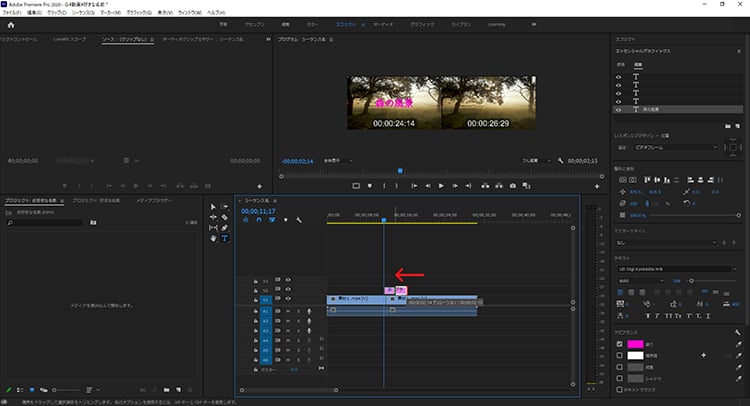The image size is (750, 406).
Task: Toggle V1 track output eye
Action: pyautogui.click(x=288, y=299)
